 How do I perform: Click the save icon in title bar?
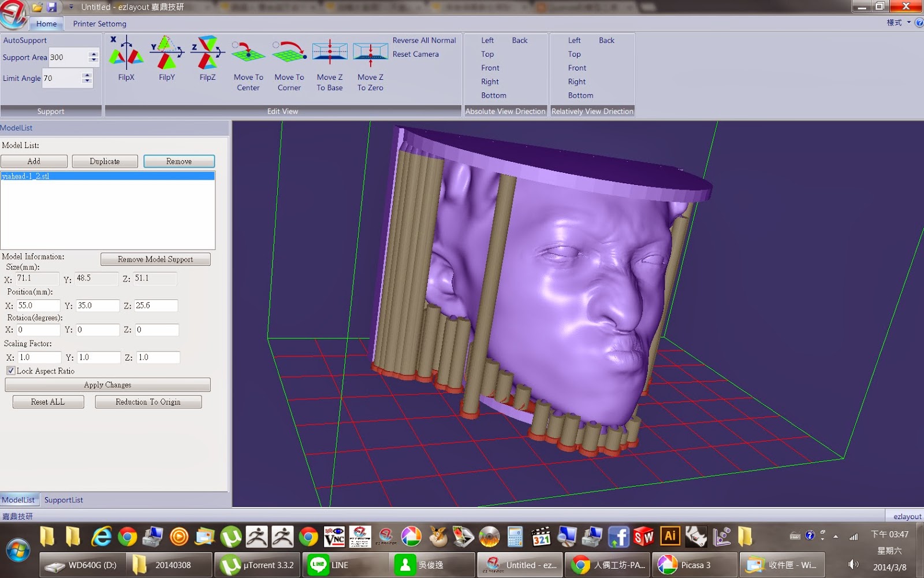coord(52,7)
